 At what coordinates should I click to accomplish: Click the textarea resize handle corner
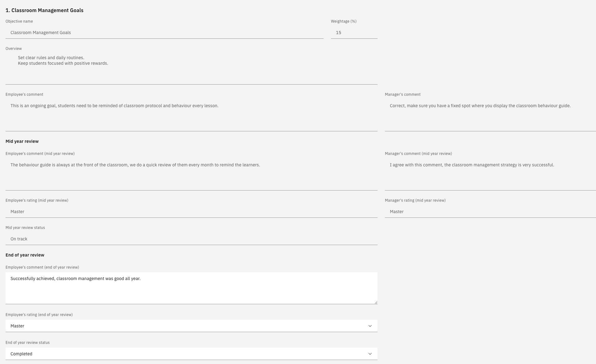click(376, 302)
